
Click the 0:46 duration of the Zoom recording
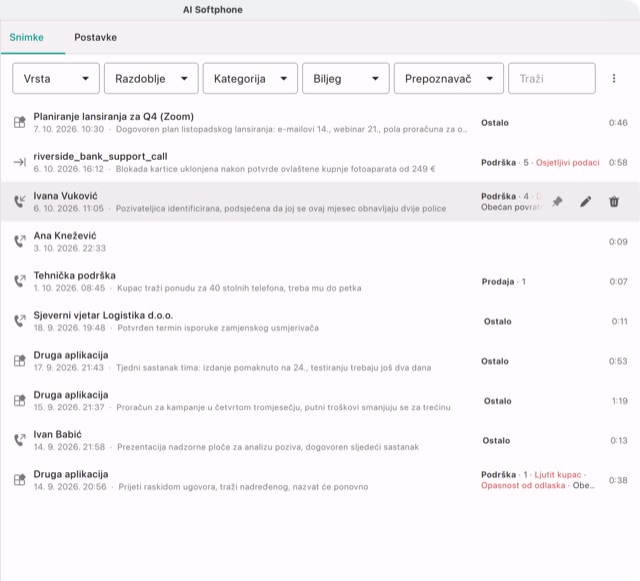point(618,122)
